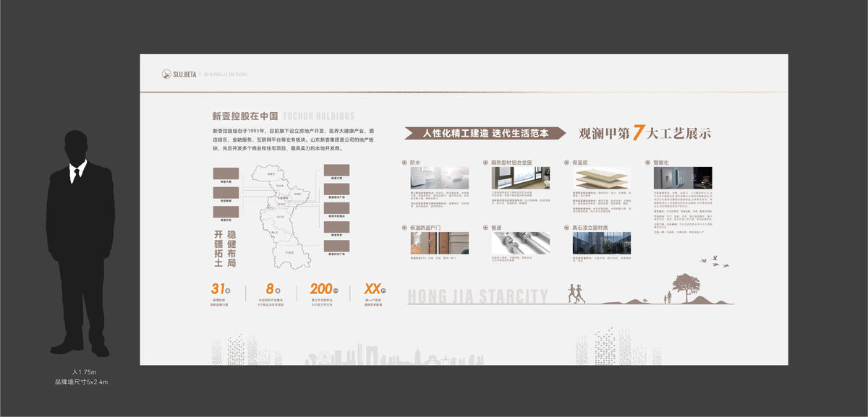Click the 管道 pipes thumbnail
This screenshot has height=417, width=868.
click(521, 243)
